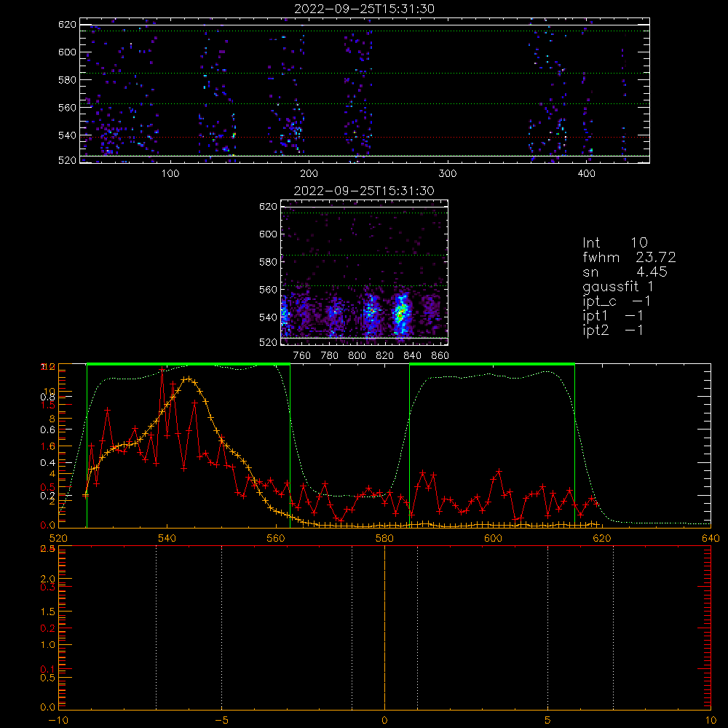This screenshot has width=728, height=728.
Task: Click x-axis label 300 on top plot
Action: (448, 174)
